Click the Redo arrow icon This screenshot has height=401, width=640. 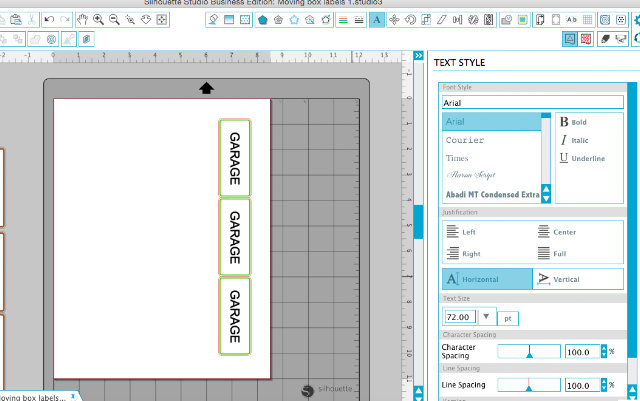64,20
